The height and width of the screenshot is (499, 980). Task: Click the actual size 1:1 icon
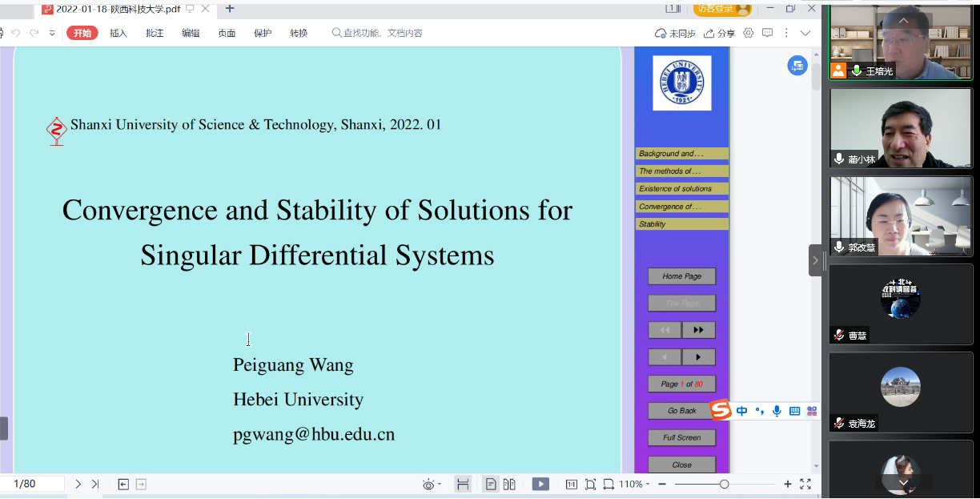point(572,484)
